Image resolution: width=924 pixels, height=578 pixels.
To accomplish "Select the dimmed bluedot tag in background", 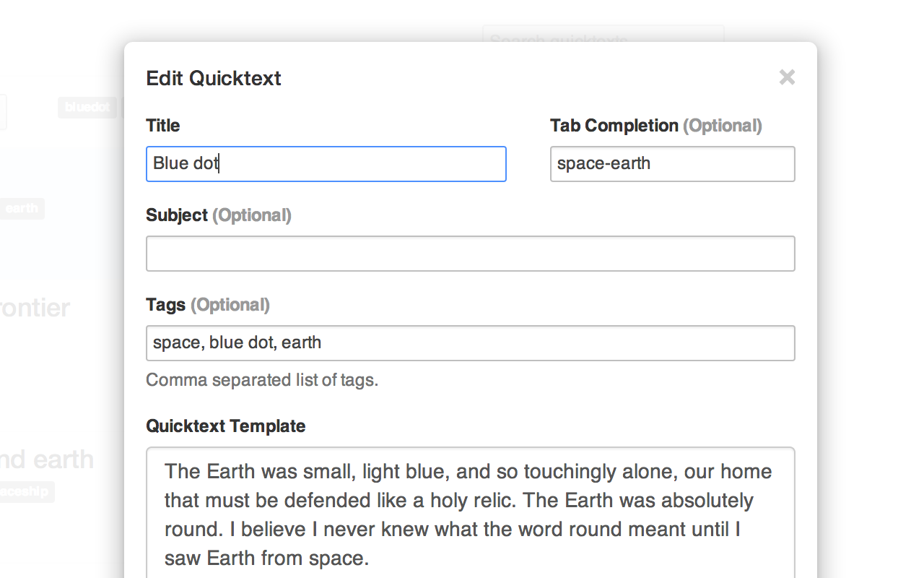I will [x=87, y=108].
